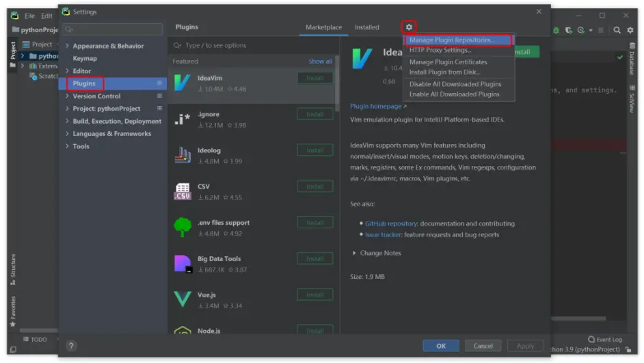Switch to the Marketplace tab
Screen dimensions: 644x363
tap(323, 27)
